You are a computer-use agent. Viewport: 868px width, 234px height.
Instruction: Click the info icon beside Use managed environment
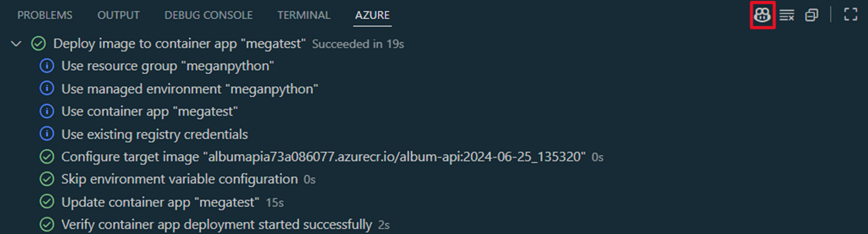point(47,88)
